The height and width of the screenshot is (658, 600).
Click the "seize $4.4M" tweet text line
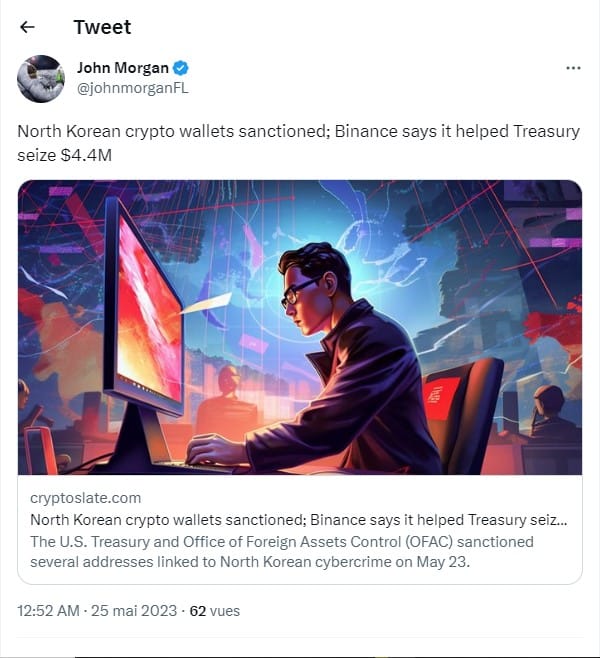[65, 155]
